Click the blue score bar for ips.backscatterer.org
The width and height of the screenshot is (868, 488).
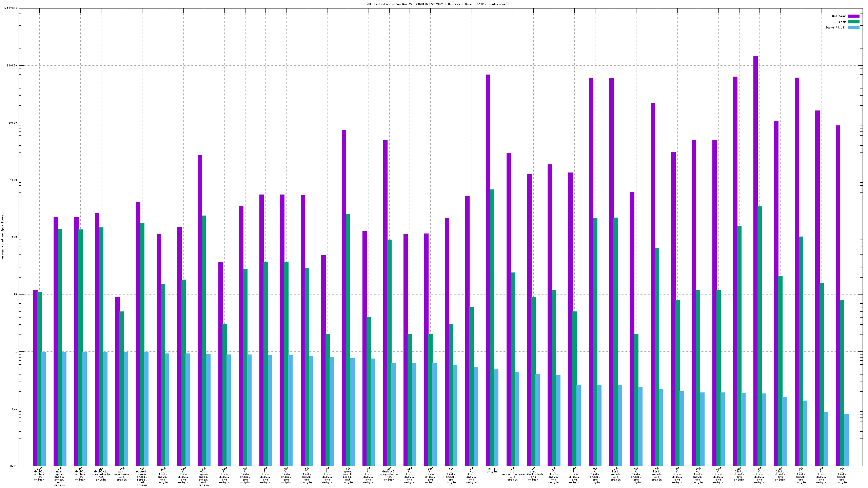tap(517, 419)
